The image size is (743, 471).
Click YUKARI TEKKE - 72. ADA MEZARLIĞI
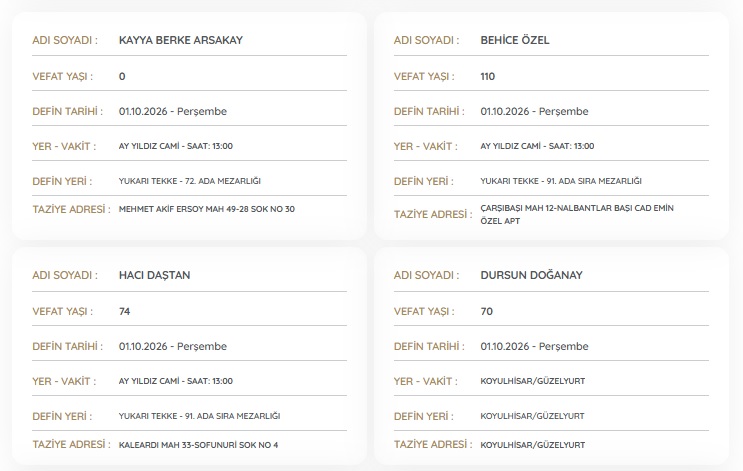190,181
